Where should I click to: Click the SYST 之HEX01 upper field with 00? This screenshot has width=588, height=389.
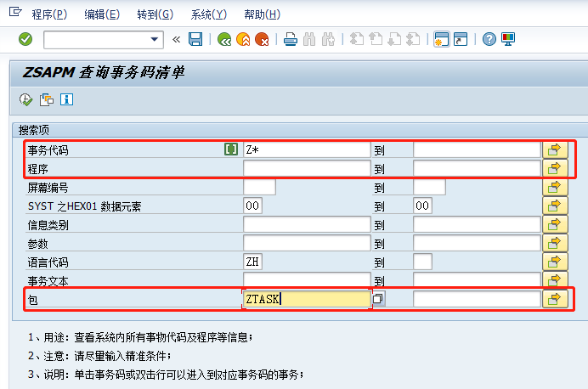tap(422, 206)
